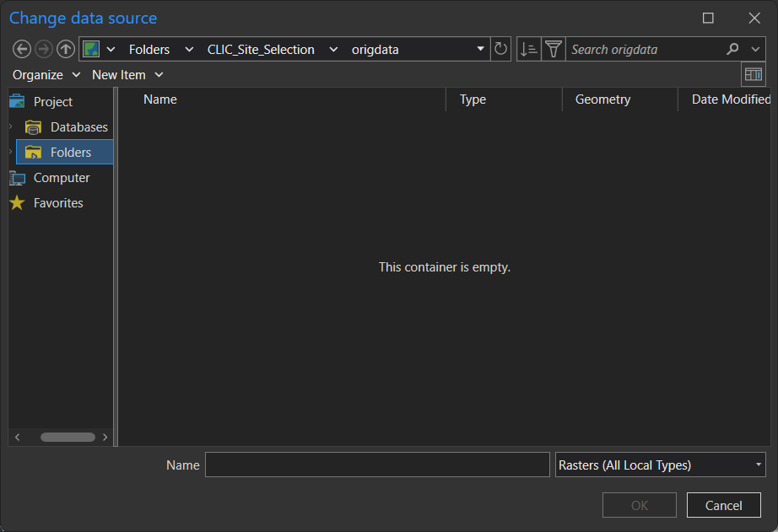Screen dimensions: 778x532
Task: Expand the Databases tree item
Action: [10, 126]
